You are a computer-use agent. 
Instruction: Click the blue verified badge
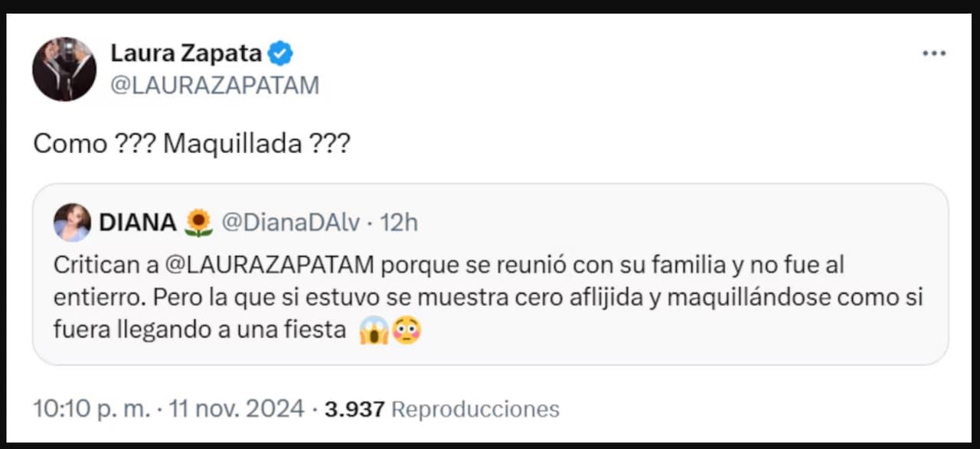(x=279, y=54)
